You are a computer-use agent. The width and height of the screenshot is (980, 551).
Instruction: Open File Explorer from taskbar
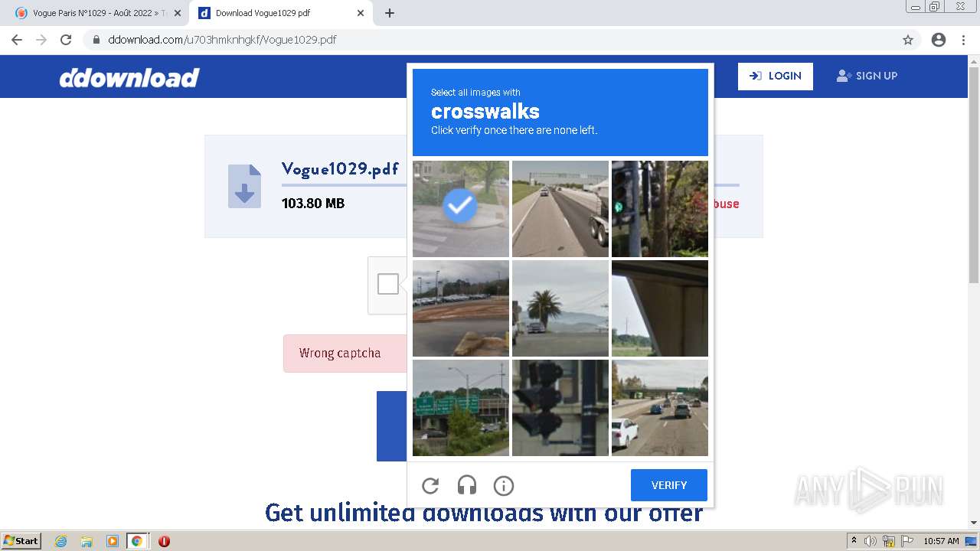click(87, 541)
